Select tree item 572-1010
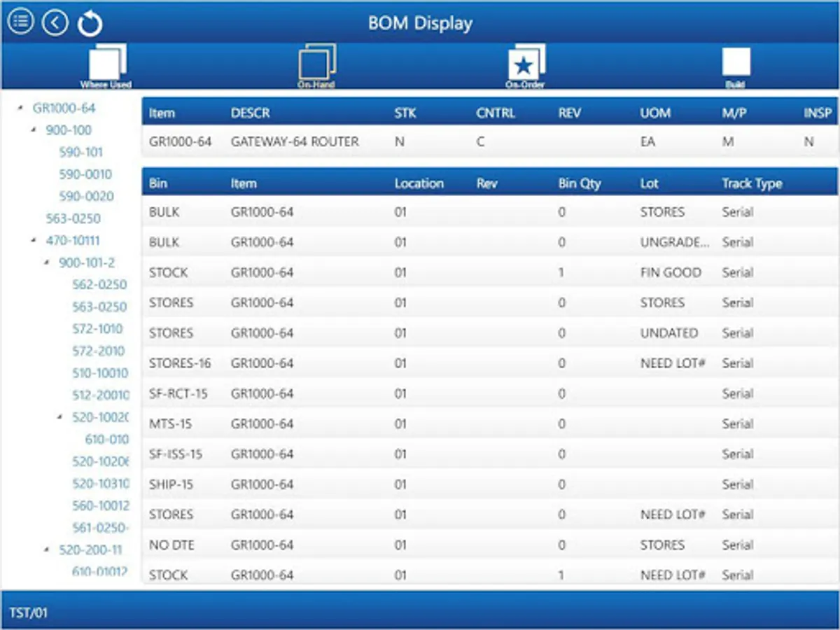 coord(97,329)
